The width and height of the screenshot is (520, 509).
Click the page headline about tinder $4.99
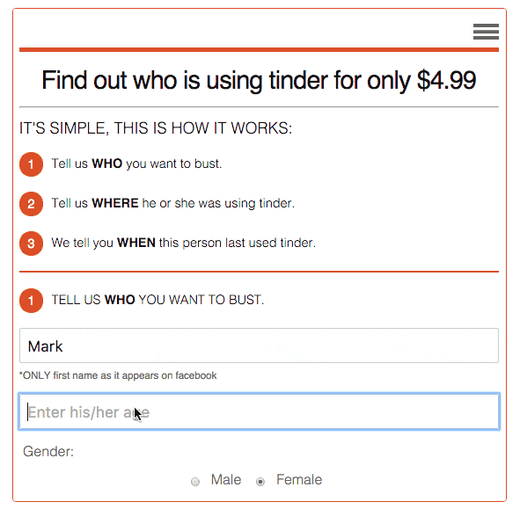coord(259,80)
